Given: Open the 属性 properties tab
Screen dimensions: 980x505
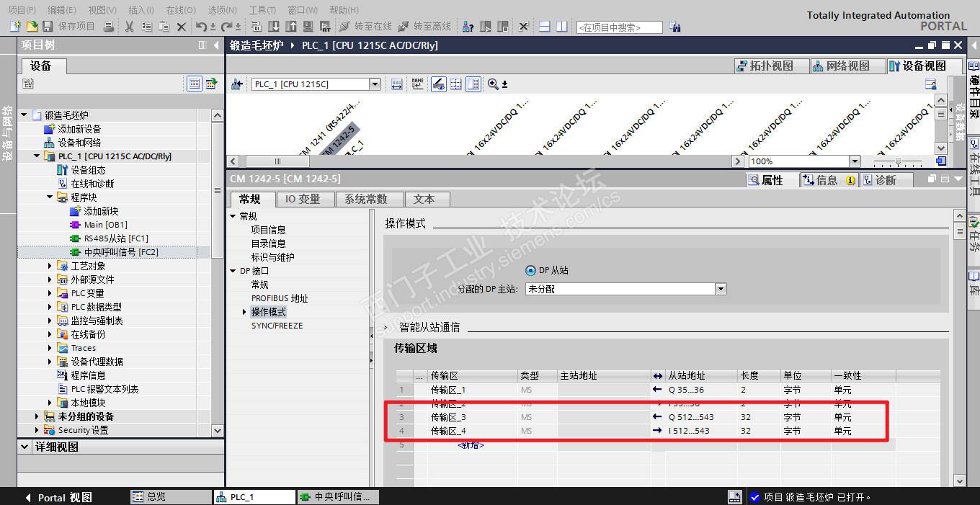Looking at the screenshot, I should tap(772, 180).
